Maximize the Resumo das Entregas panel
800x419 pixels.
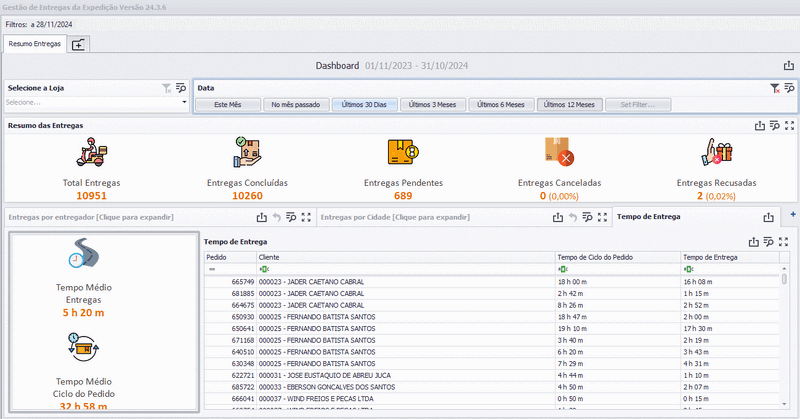789,126
